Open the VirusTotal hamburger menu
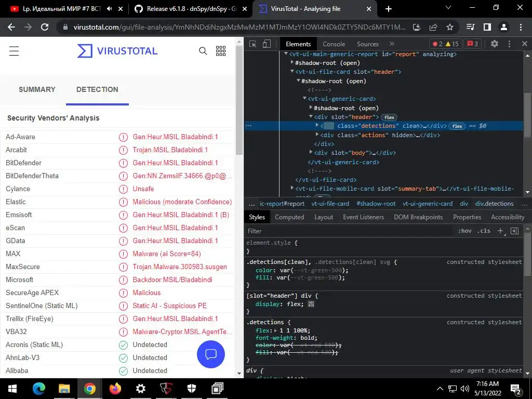Viewport: 532px width, 399px height. [x=14, y=51]
